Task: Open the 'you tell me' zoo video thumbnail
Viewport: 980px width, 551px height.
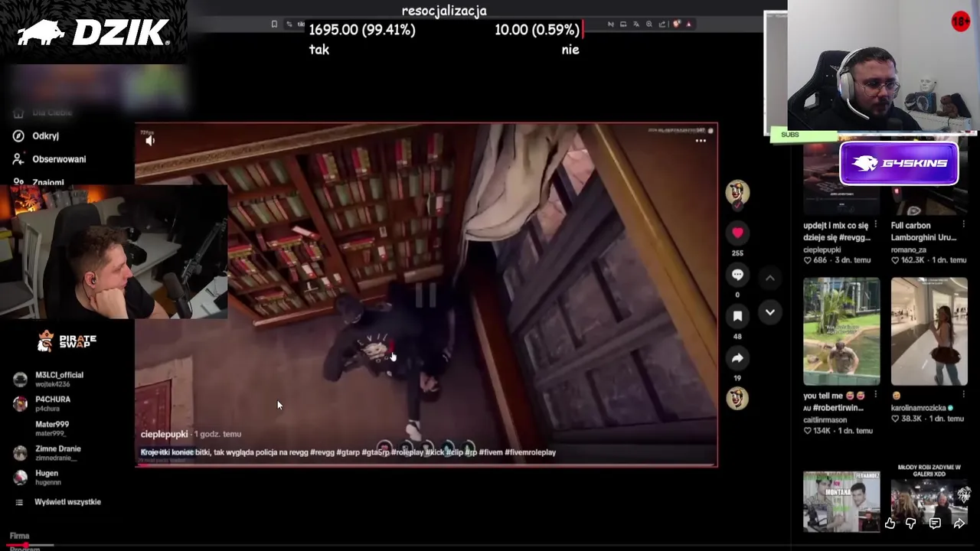Action: pyautogui.click(x=841, y=331)
